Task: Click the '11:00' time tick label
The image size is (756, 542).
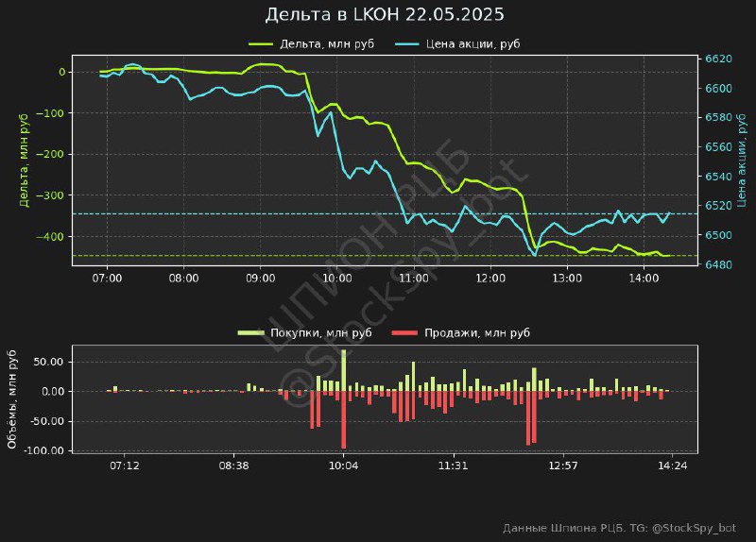Action: (414, 278)
